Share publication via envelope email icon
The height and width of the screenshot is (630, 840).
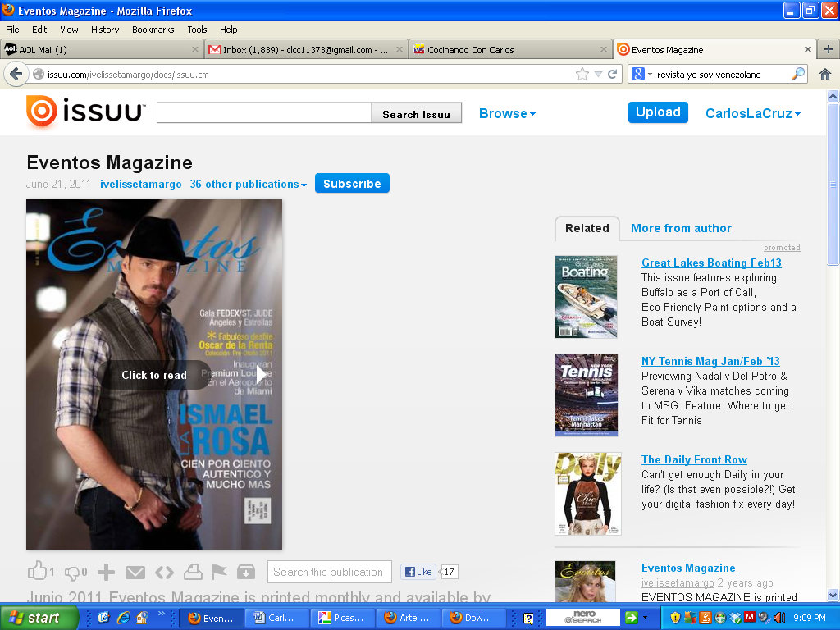135,573
